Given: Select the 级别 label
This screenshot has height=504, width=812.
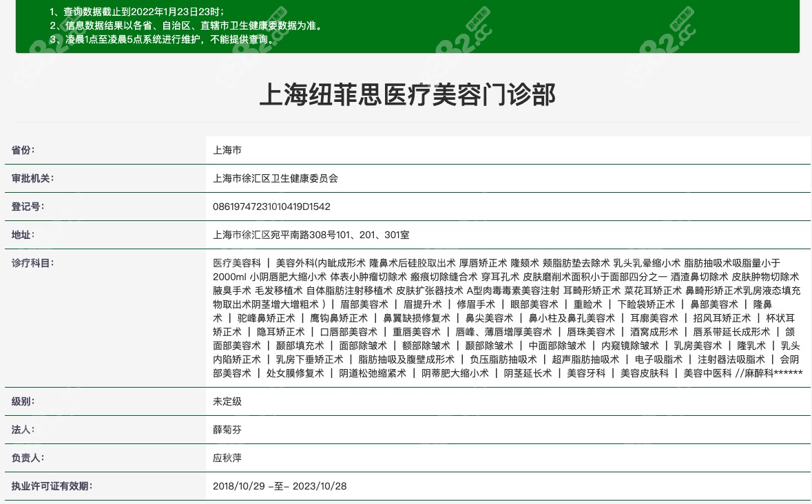Looking at the screenshot, I should pyautogui.click(x=23, y=401).
